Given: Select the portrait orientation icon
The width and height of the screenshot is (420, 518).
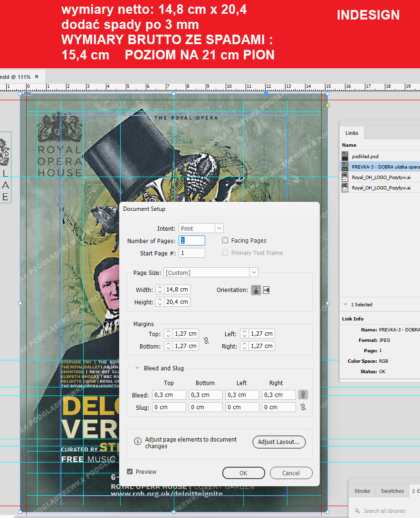Looking at the screenshot, I should click(256, 290).
